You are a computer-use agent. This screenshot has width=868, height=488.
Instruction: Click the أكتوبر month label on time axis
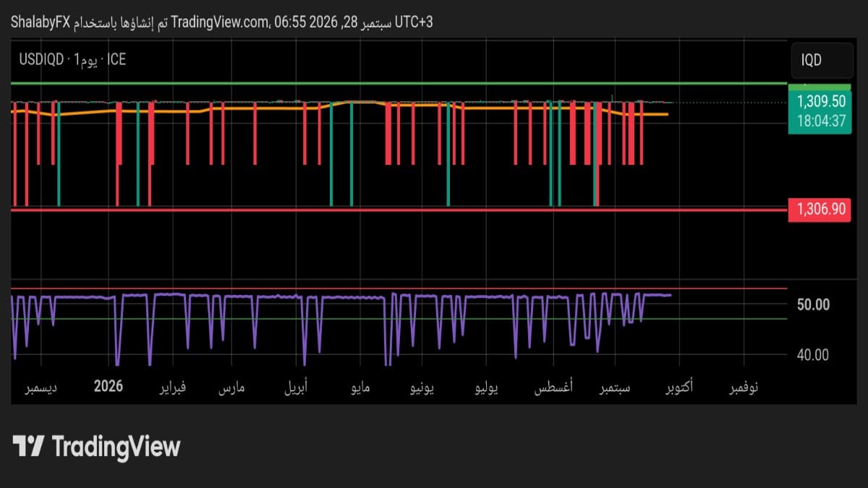point(677,388)
